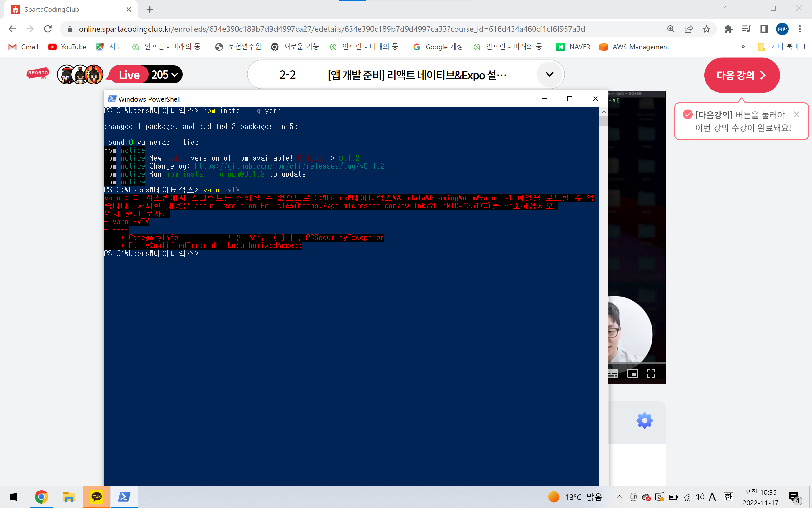The height and width of the screenshot is (508, 812).
Task: Open the Windows Start menu
Action: (13, 497)
